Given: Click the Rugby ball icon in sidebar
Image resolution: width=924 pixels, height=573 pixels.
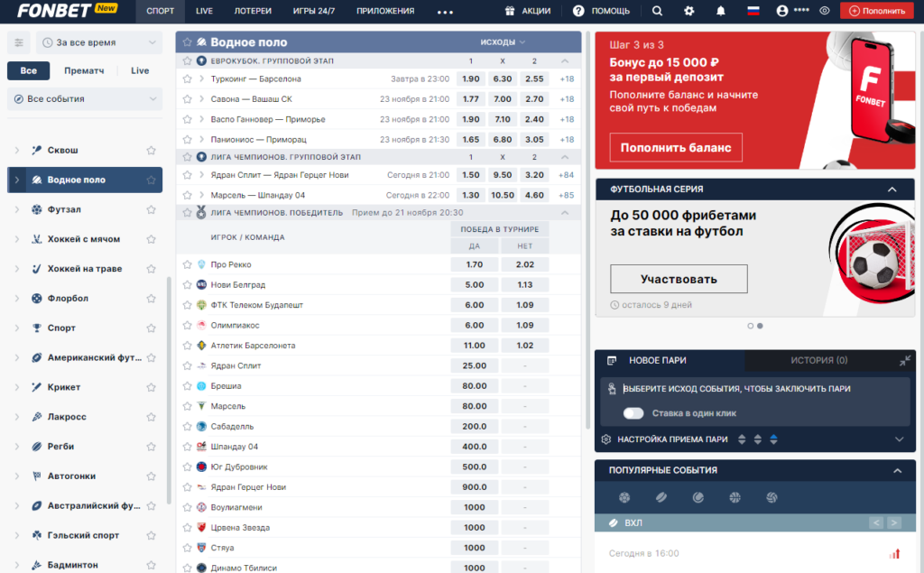Looking at the screenshot, I should click(x=36, y=447).
